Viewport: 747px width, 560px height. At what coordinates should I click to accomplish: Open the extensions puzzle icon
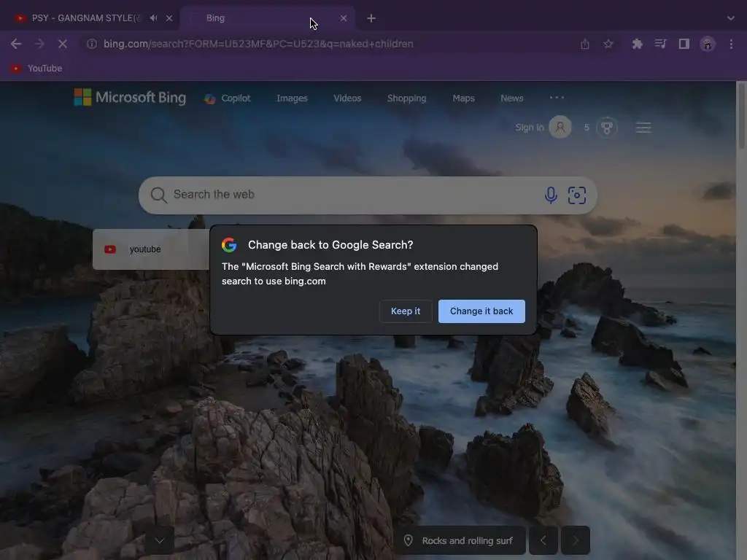click(637, 44)
